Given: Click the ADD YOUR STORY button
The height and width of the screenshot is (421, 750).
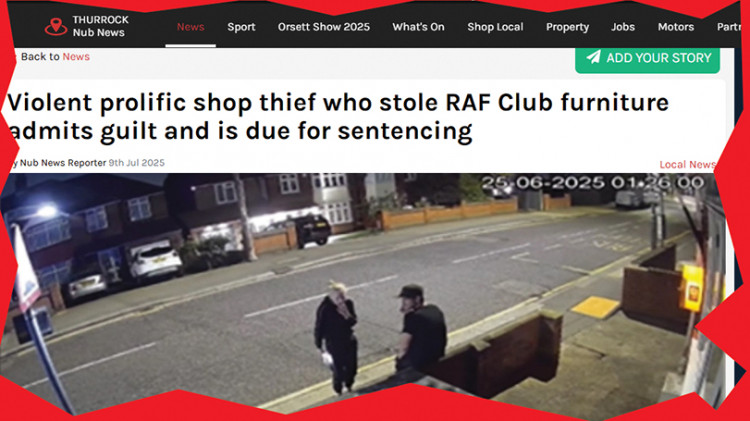Looking at the screenshot, I should pyautogui.click(x=647, y=59).
